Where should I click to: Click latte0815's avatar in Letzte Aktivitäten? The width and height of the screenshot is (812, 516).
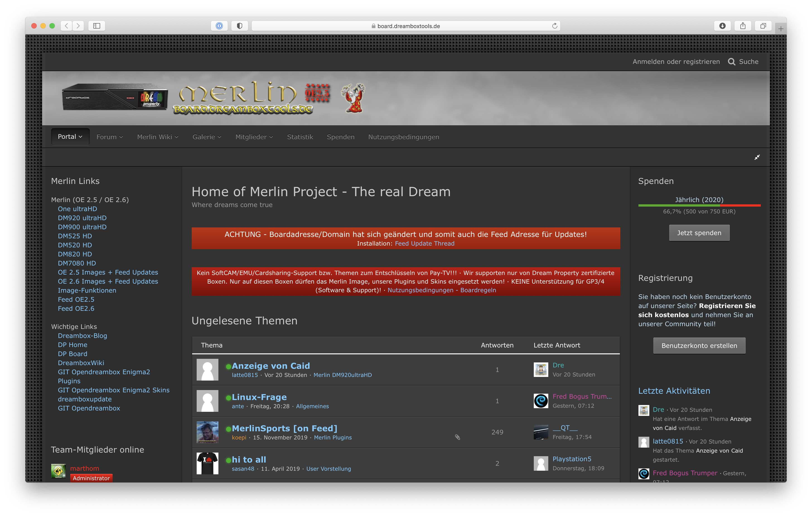pyautogui.click(x=644, y=442)
